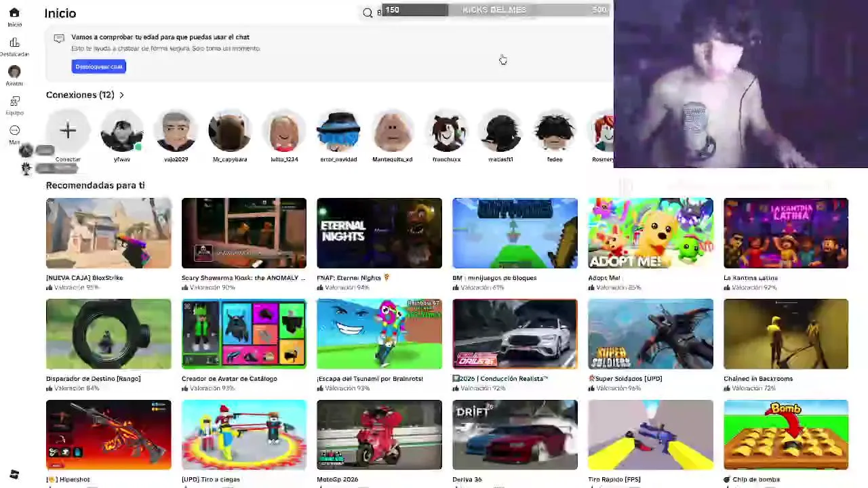Open franchuxx's connection avatar
The height and width of the screenshot is (488, 868).
[x=447, y=130]
